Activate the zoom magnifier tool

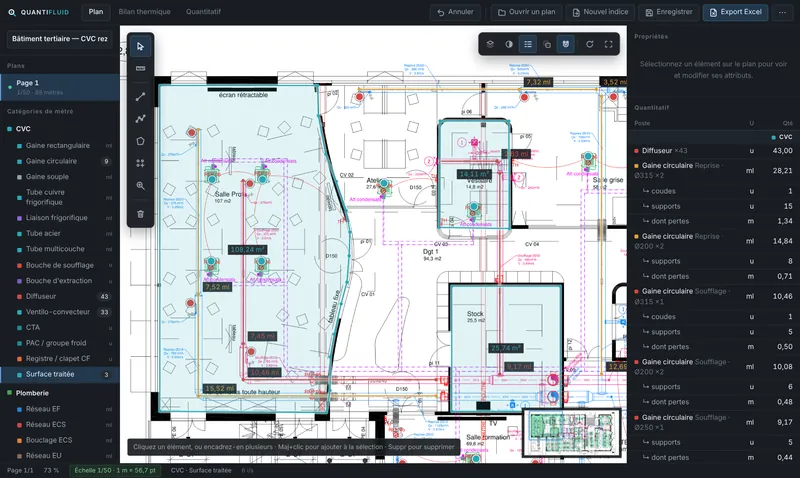pos(140,186)
